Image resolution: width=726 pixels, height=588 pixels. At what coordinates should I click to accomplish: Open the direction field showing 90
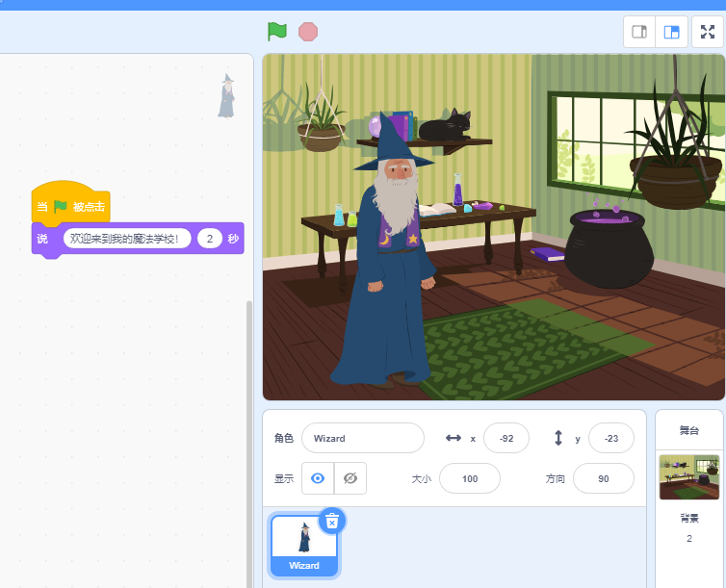[603, 478]
